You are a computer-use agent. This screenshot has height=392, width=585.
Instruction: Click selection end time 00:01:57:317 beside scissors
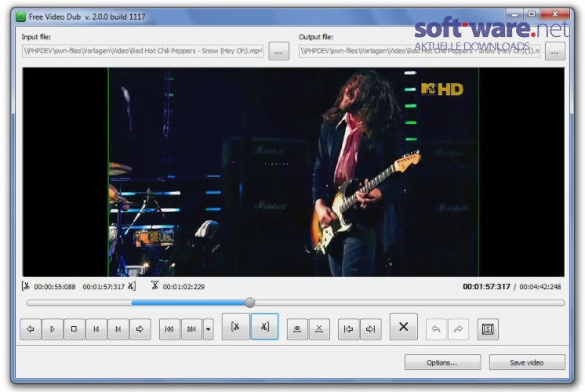coord(104,287)
